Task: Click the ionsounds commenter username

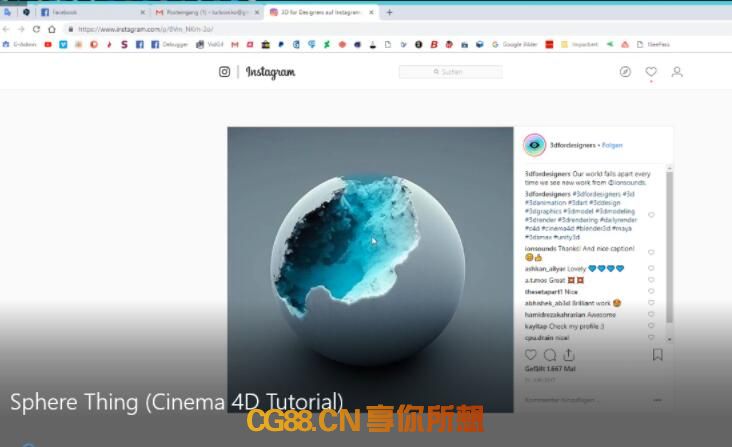Action: click(x=540, y=249)
